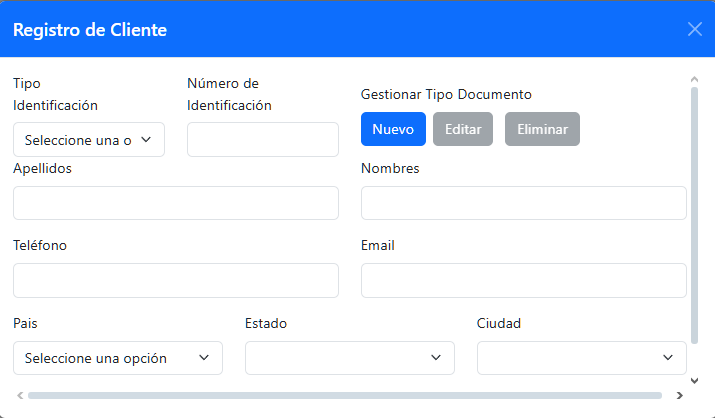Click the Número de Identificación input field

[x=263, y=139]
